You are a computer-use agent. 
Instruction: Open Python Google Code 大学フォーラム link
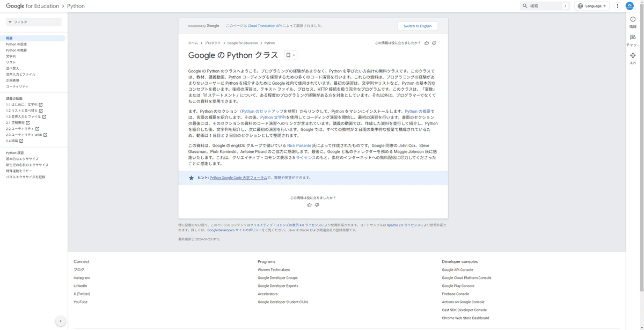point(238,178)
